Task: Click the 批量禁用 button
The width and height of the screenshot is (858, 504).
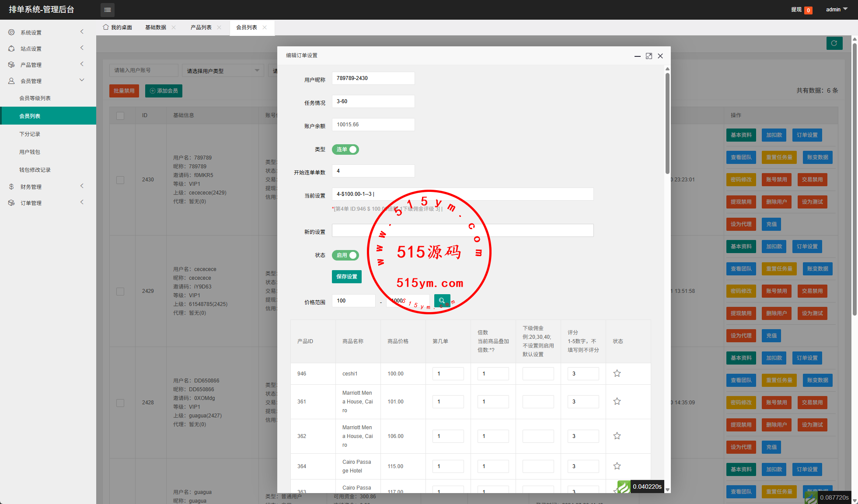Action: [124, 91]
